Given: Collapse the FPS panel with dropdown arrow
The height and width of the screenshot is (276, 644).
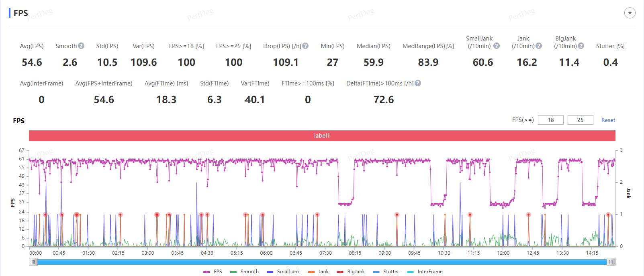Looking at the screenshot, I should point(630,13).
